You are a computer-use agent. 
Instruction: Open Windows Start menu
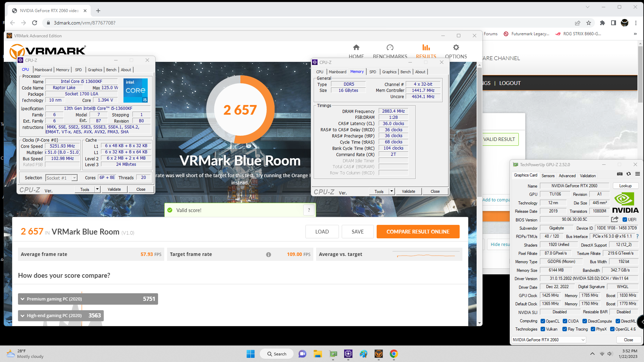[x=250, y=354]
